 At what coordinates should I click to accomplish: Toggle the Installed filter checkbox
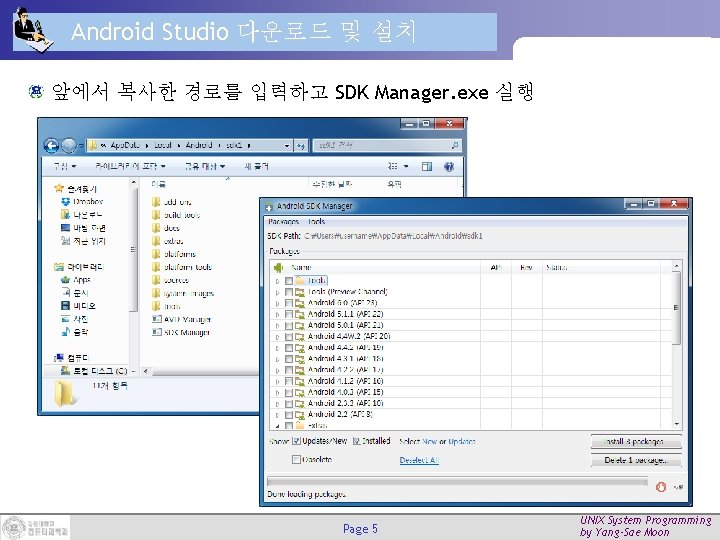[356, 441]
